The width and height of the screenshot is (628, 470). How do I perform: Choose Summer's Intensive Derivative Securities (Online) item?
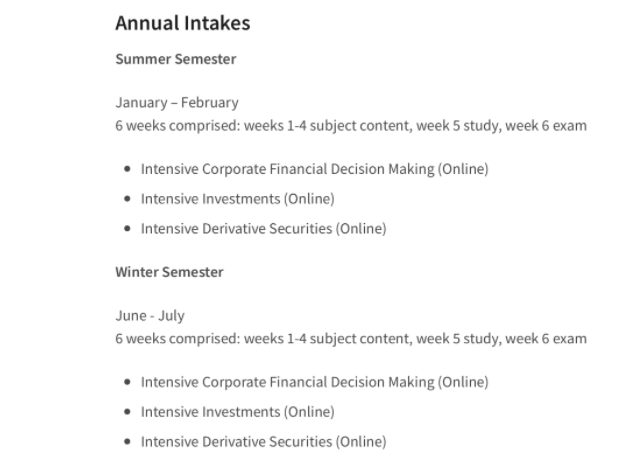tap(264, 229)
